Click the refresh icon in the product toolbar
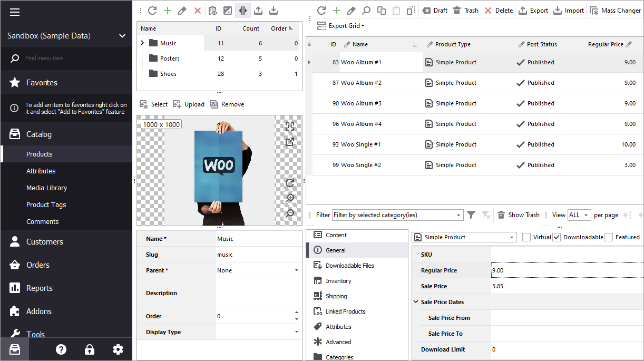This screenshot has height=361, width=644. (321, 10)
